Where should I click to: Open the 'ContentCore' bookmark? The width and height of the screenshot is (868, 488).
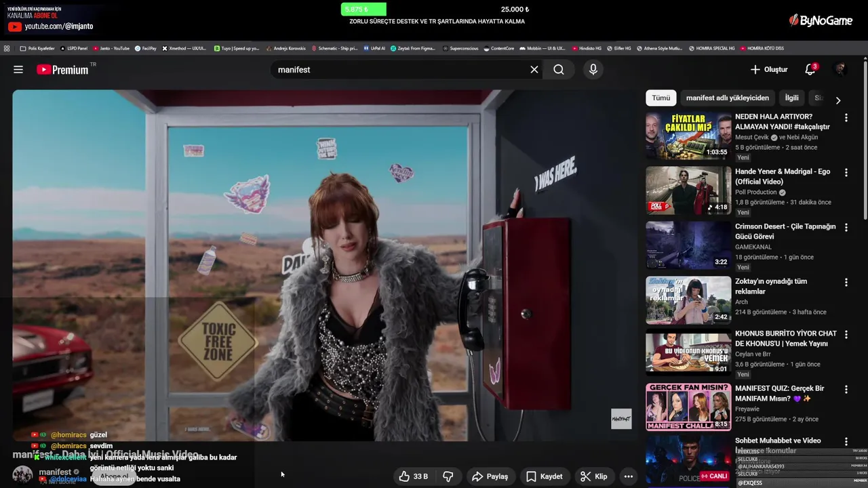click(x=499, y=49)
